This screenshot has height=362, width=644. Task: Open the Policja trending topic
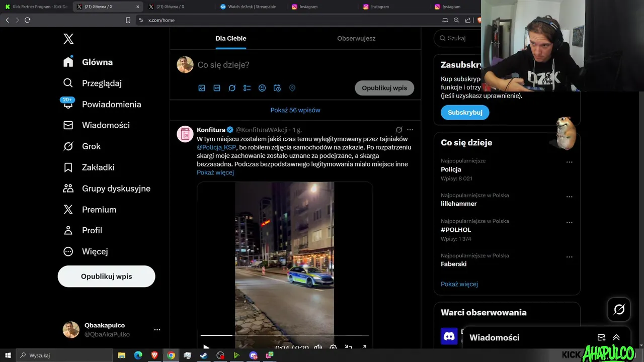point(451,169)
